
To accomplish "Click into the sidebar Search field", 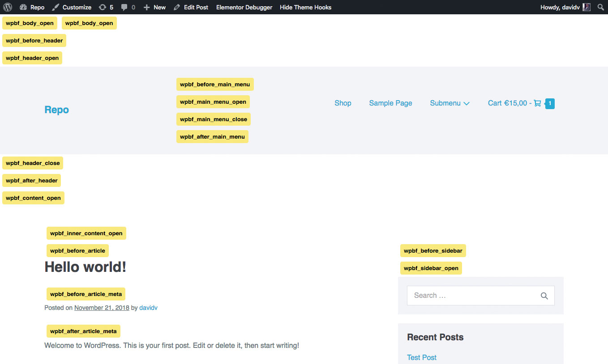I will [481, 296].
